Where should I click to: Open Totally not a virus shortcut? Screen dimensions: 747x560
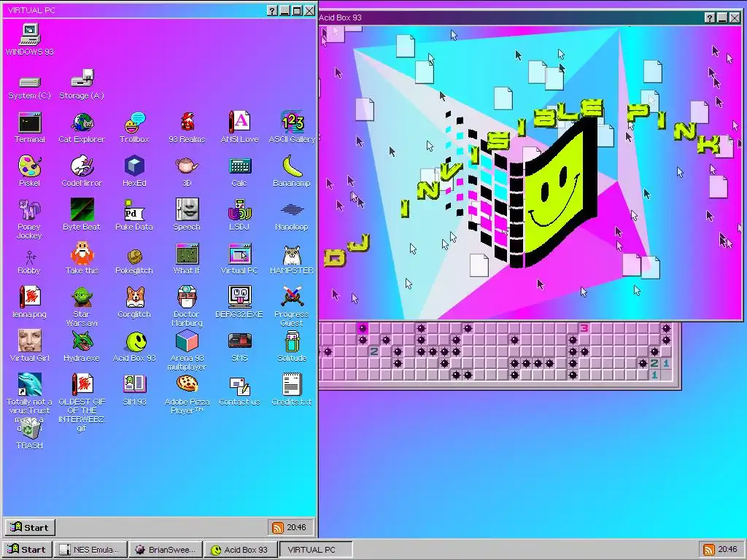tap(29, 384)
